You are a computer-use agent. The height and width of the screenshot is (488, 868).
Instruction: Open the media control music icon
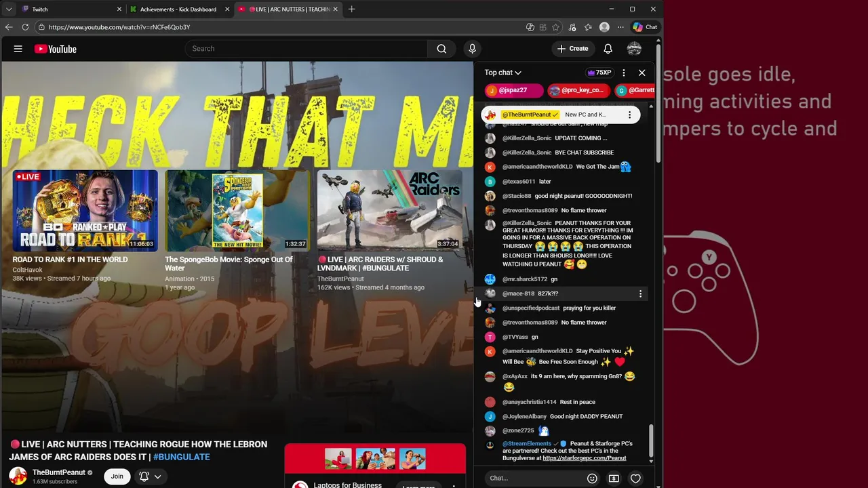click(572, 27)
